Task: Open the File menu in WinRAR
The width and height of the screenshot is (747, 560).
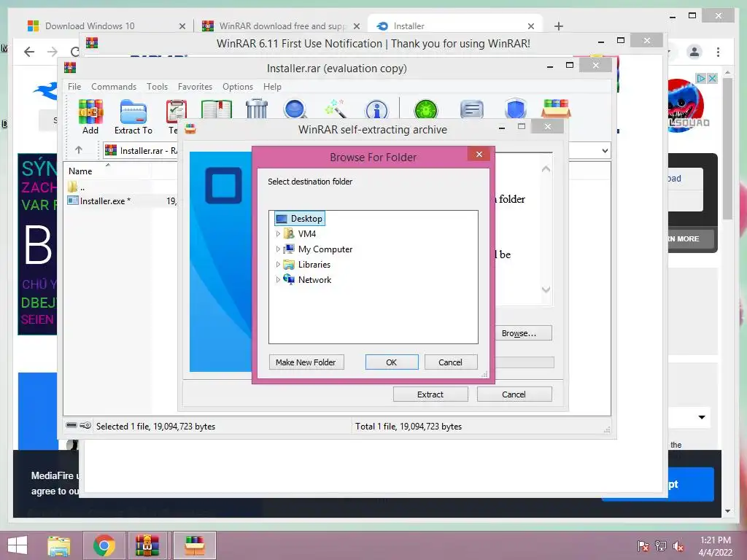Action: [x=74, y=87]
